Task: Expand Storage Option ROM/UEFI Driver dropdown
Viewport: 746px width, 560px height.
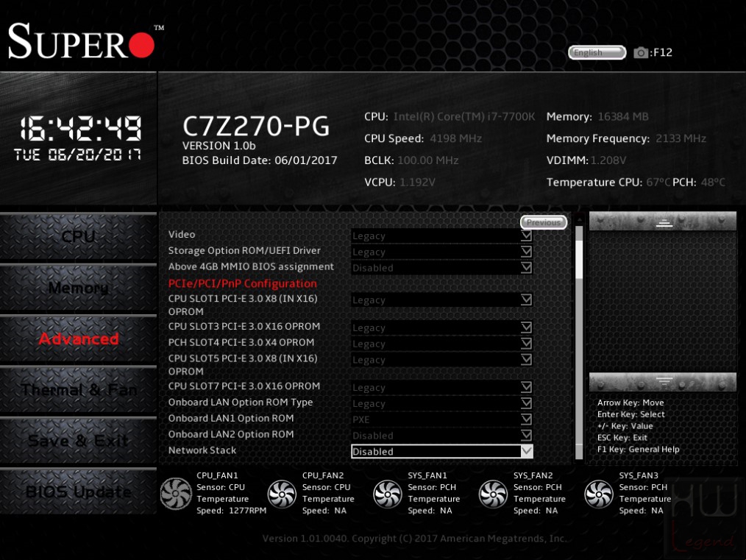Action: click(441, 252)
